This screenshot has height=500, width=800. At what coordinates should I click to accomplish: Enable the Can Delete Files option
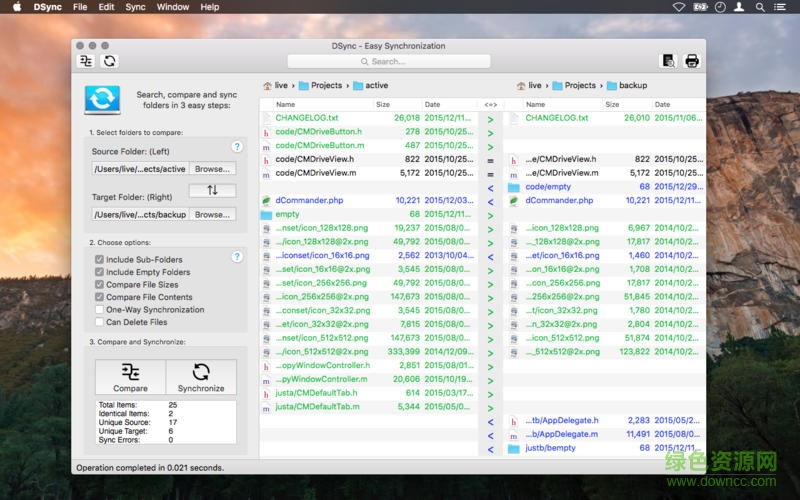pyautogui.click(x=99, y=322)
